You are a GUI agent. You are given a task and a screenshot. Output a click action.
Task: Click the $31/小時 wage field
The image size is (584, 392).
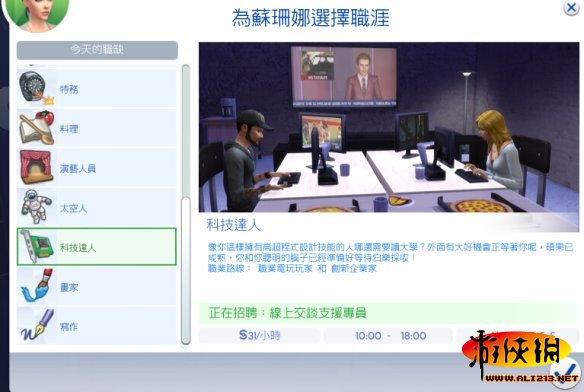click(x=259, y=336)
